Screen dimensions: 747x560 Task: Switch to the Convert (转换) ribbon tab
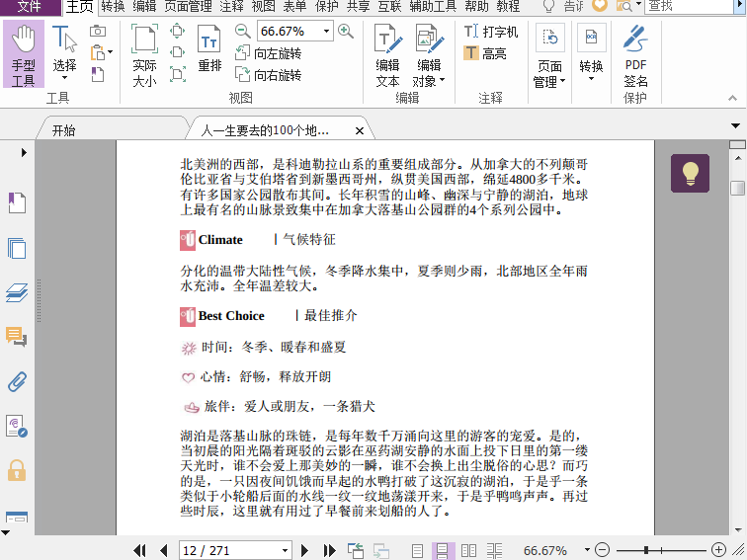click(113, 6)
